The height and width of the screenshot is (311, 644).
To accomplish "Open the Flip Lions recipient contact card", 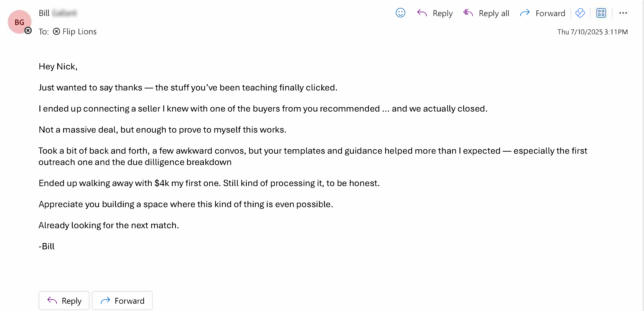I will (x=79, y=31).
